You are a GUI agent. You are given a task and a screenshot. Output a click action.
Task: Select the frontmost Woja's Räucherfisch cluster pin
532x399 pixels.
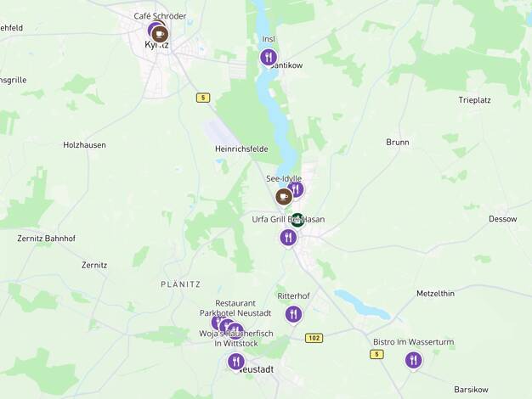235,331
